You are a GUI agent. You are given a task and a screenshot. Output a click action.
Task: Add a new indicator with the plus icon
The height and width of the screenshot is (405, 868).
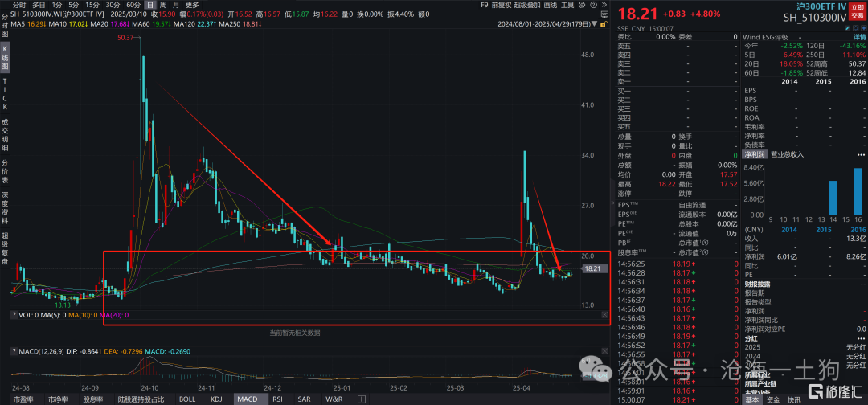point(362,399)
